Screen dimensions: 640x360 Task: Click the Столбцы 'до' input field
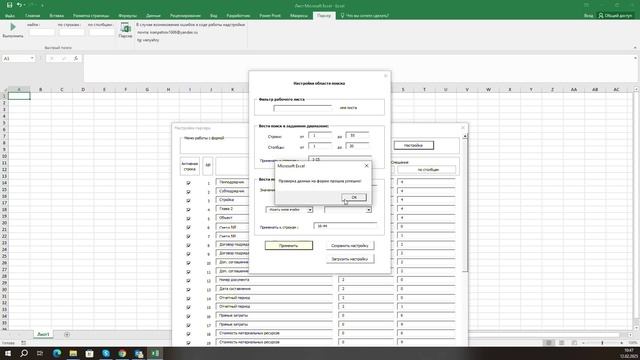357,146
